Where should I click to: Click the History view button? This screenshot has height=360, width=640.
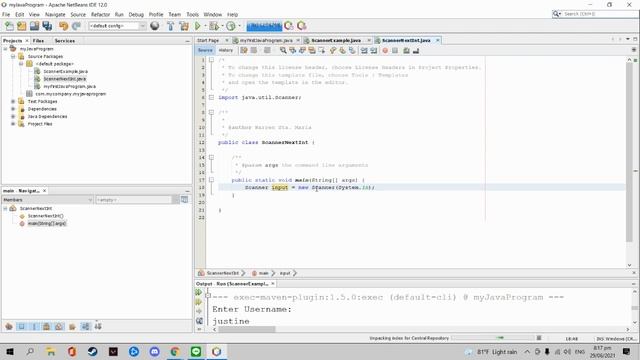(x=226, y=50)
